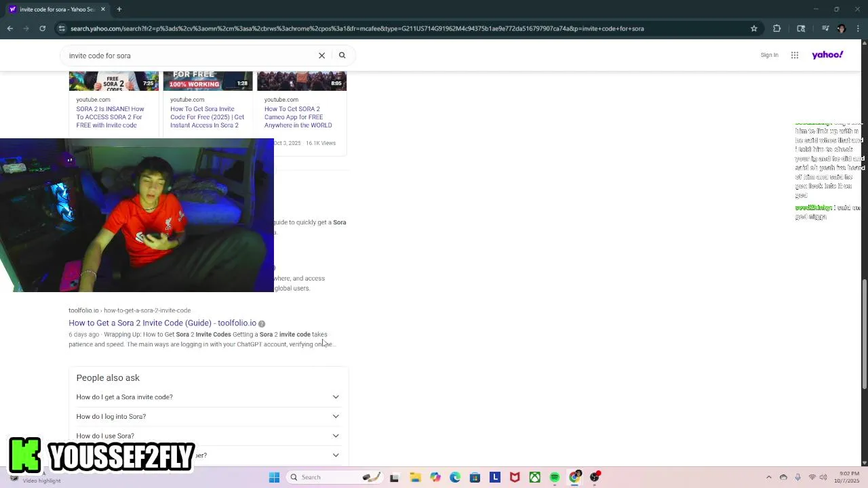The width and height of the screenshot is (868, 488).
Task: Open the volume speaker tray icon
Action: pos(824,477)
